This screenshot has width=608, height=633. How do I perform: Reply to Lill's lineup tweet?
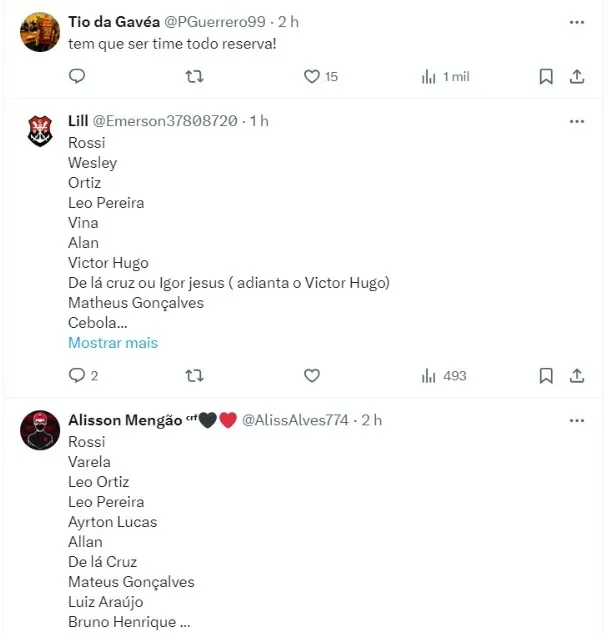tap(77, 376)
